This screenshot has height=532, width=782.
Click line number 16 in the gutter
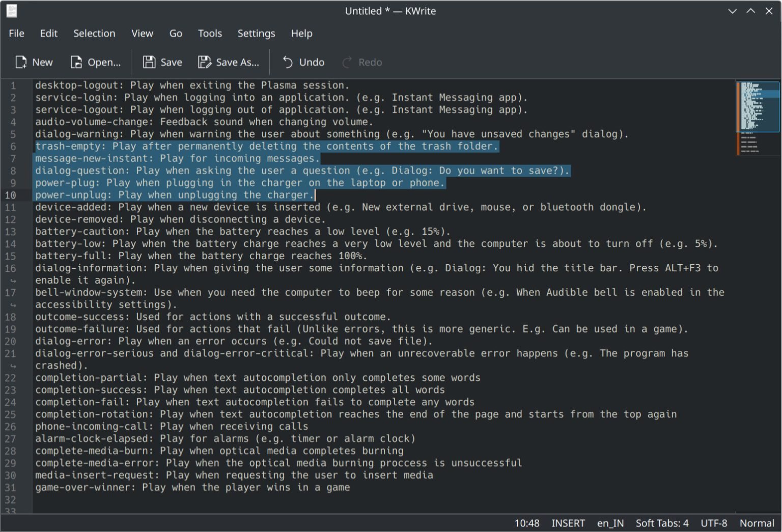point(11,268)
